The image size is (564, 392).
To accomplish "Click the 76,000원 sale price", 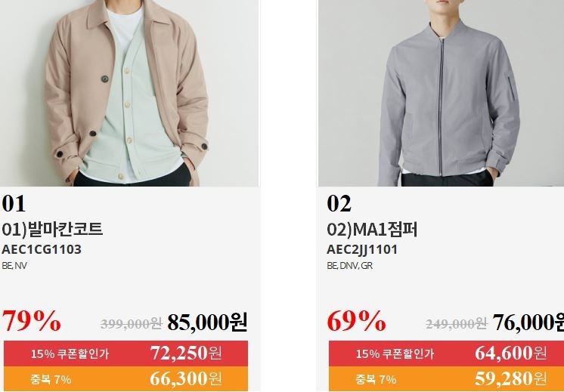I will [x=528, y=322].
